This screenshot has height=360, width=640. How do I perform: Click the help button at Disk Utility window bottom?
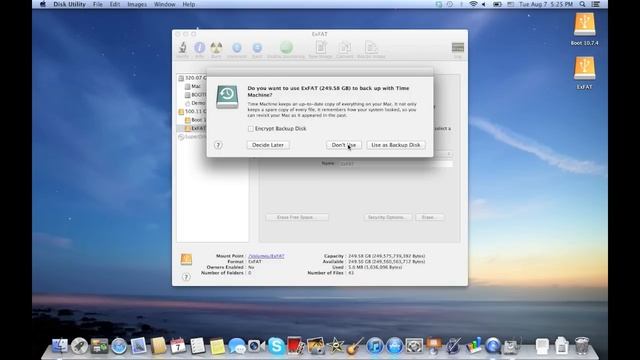[186, 277]
